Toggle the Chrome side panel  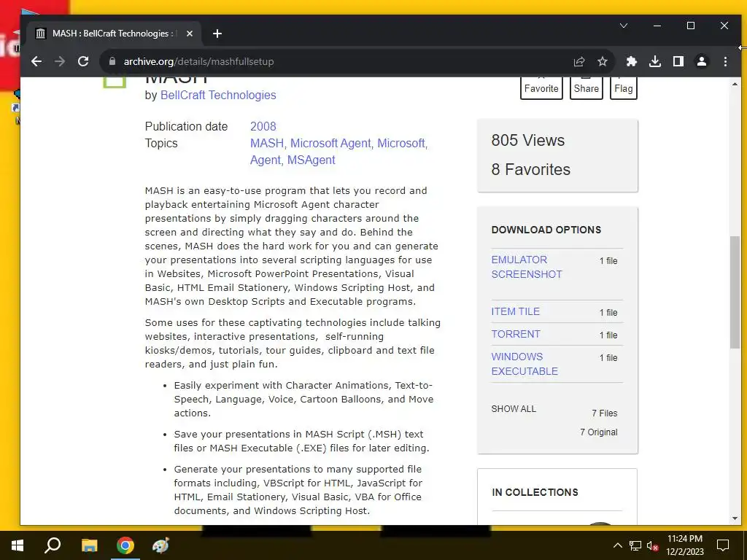click(x=678, y=61)
